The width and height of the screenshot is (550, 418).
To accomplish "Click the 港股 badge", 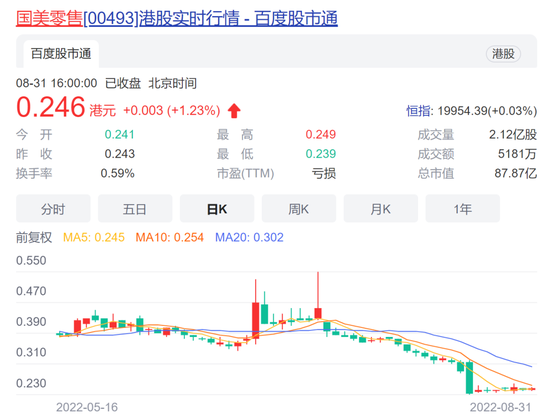I will tap(503, 54).
